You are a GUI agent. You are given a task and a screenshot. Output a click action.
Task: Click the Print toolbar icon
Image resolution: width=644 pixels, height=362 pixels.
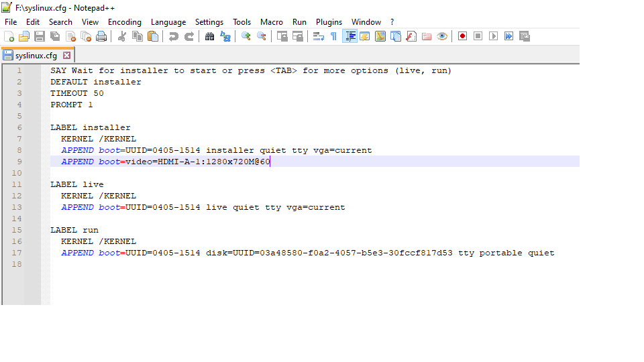(101, 36)
